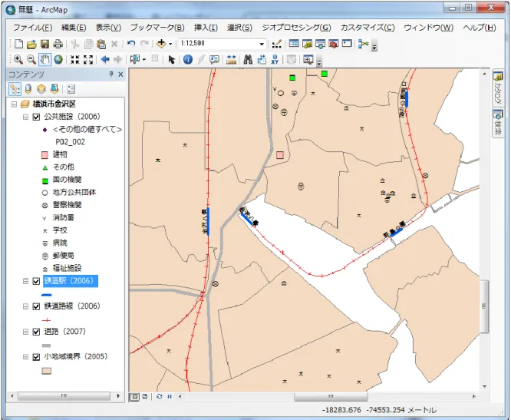
Task: Uncheck the 鉄道駅 (2006) layer
Action: (36, 281)
